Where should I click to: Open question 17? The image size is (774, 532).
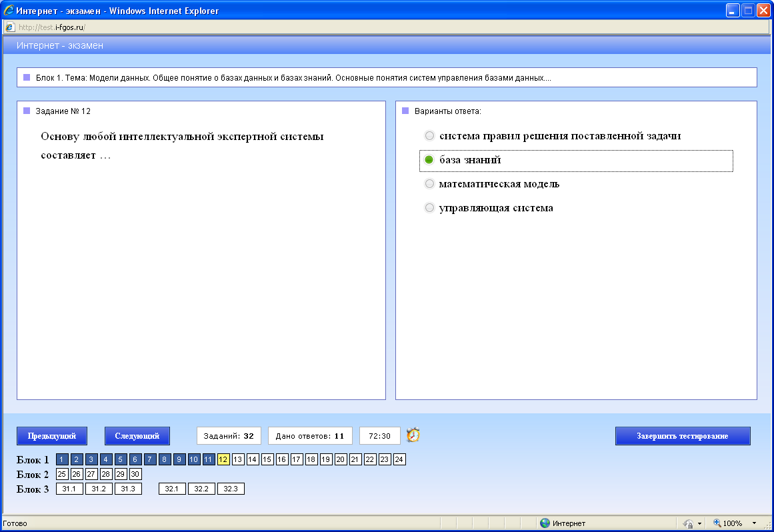[x=297, y=459]
